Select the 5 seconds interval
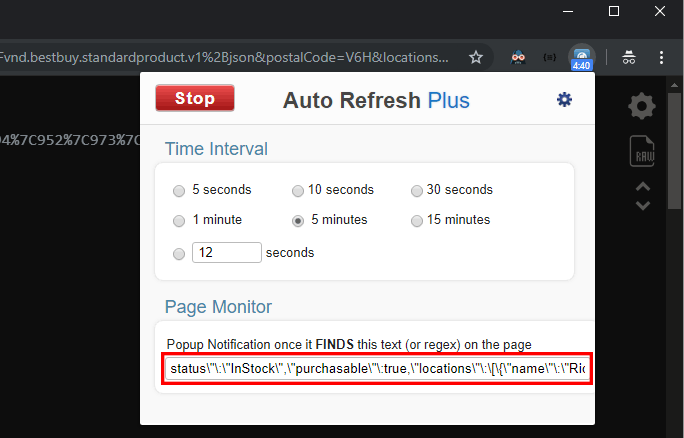 point(179,191)
